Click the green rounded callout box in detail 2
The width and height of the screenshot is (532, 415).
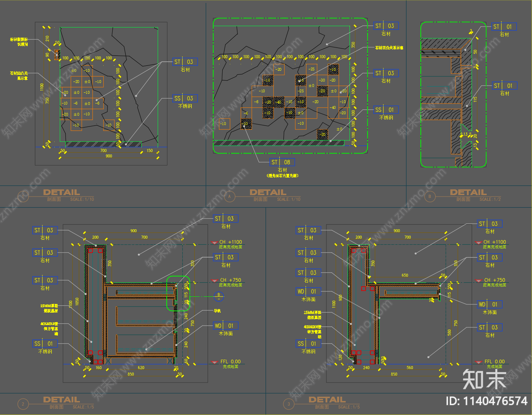(x=178, y=293)
